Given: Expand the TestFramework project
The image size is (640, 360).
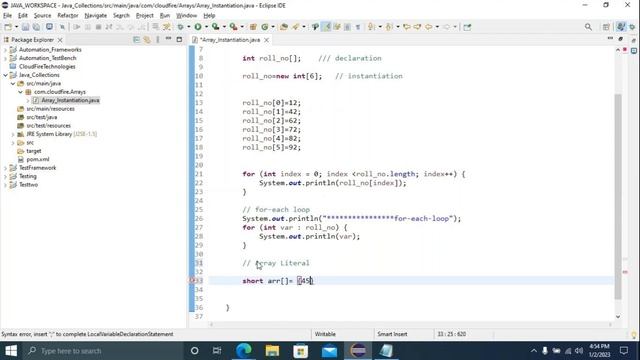Looking at the screenshot, I should point(5,168).
